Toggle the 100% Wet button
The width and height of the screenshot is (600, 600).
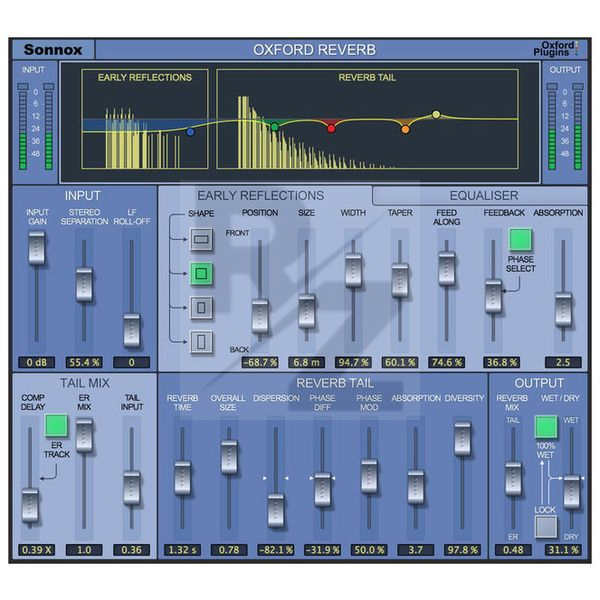point(546,427)
